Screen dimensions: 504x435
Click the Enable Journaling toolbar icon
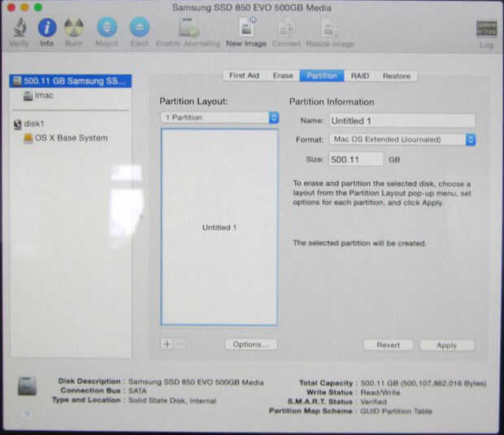click(189, 28)
